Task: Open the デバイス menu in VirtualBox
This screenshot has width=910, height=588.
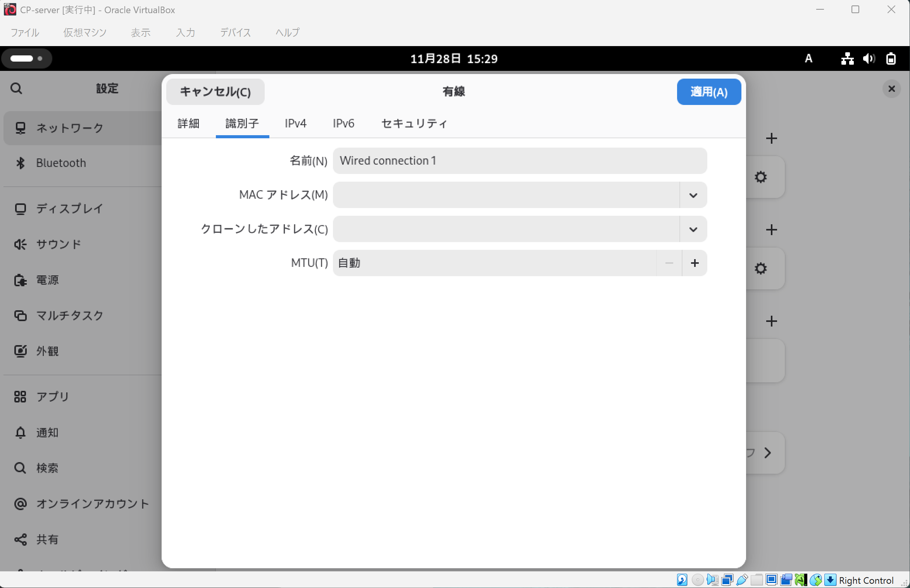Action: [235, 33]
